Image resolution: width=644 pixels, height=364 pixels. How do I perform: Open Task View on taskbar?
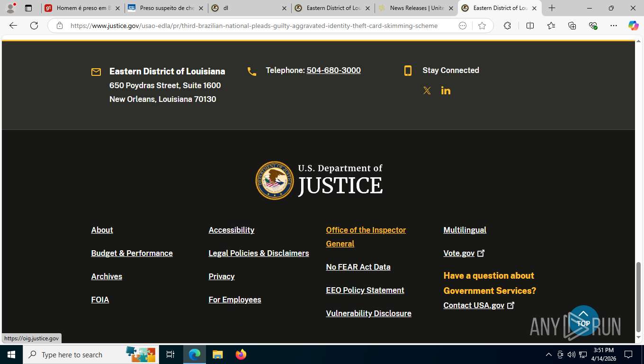click(170, 355)
